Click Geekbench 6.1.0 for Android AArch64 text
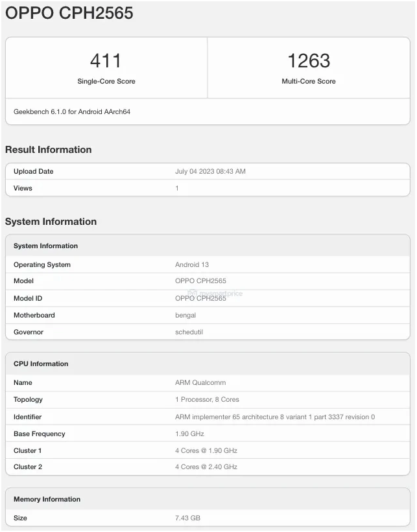This screenshot has width=417, height=532. pyautogui.click(x=72, y=112)
